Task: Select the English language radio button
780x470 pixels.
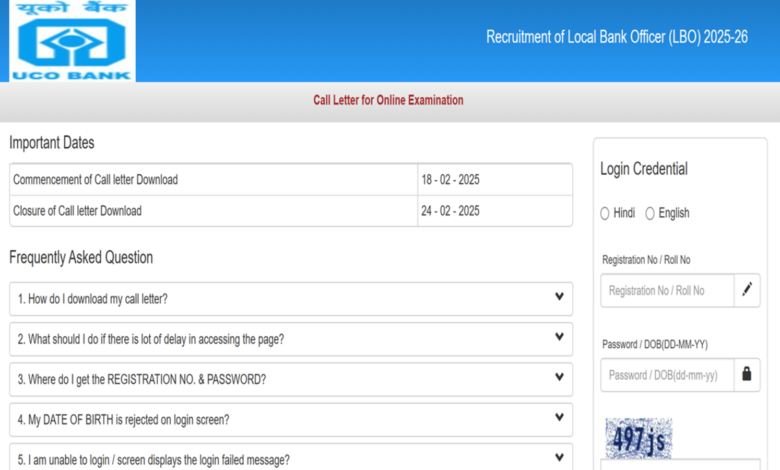Action: pyautogui.click(x=650, y=213)
